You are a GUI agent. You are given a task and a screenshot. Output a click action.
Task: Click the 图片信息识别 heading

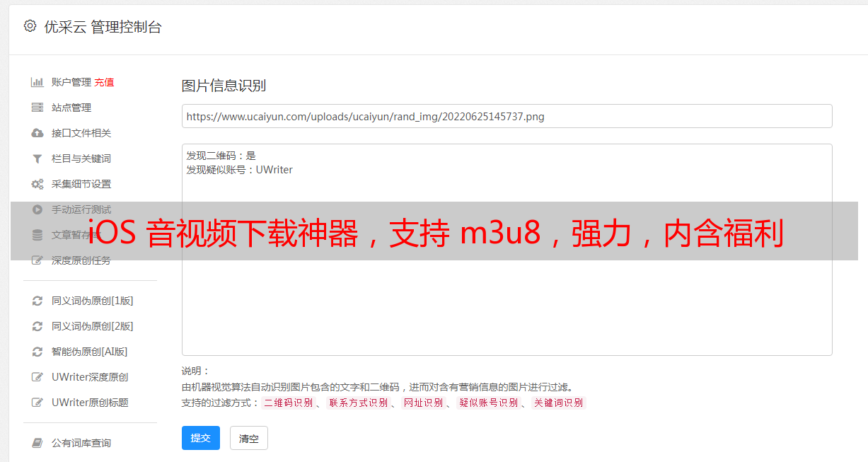pos(224,86)
